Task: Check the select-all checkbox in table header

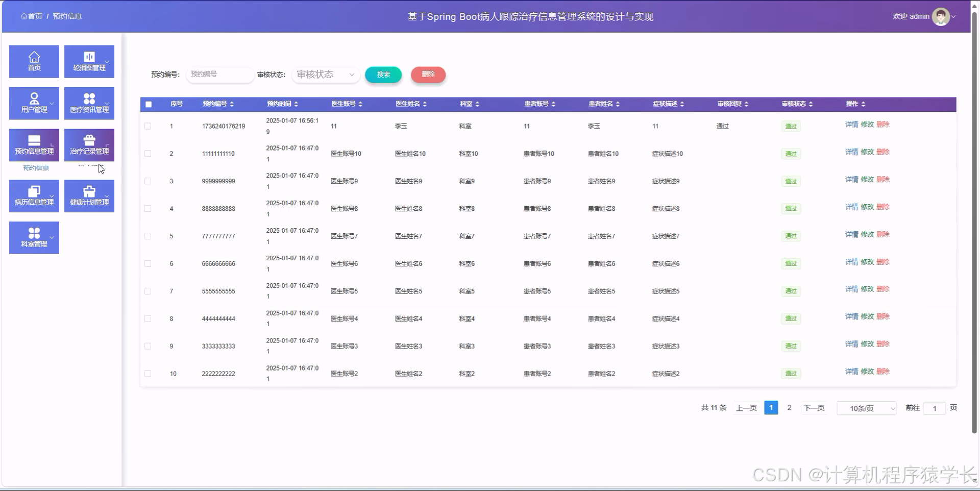Action: [148, 104]
